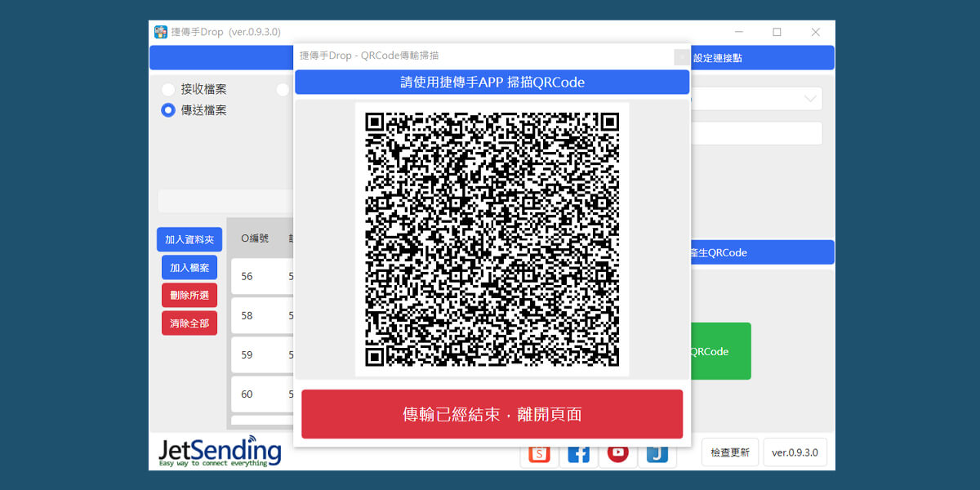Viewport: 980px width, 490px height.
Task: Click the O編號 column header
Action: click(x=255, y=238)
